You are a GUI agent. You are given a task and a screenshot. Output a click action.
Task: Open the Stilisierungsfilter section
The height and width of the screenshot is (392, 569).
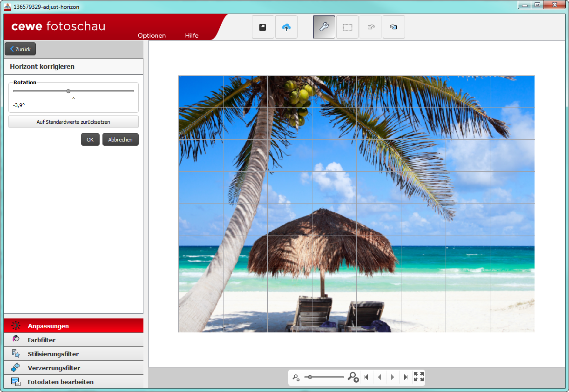[74, 354]
